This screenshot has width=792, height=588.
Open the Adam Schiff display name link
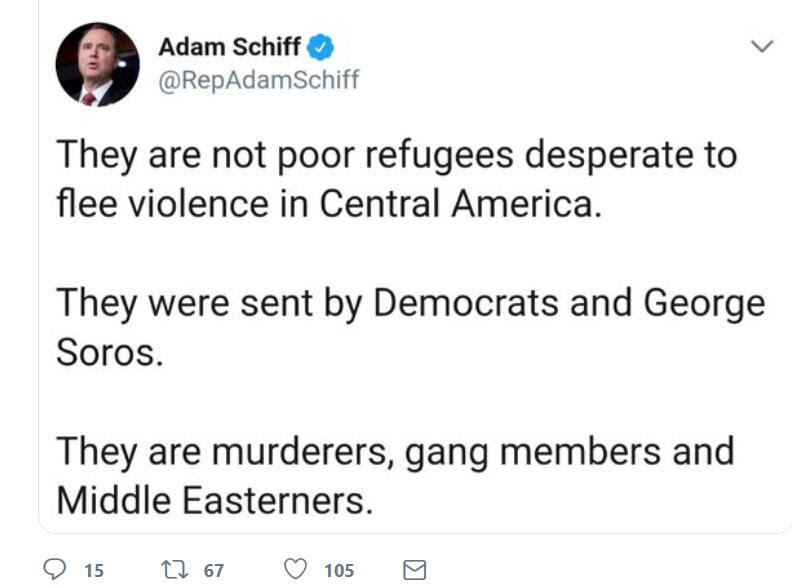pyautogui.click(x=230, y=47)
